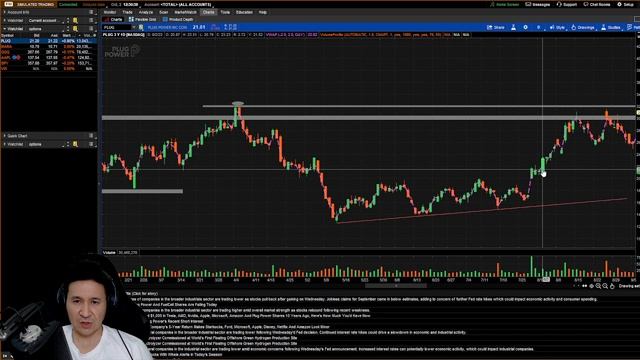Open the options watchlist dropdown above the Symbol column
640x360 pixels.
coord(47,29)
